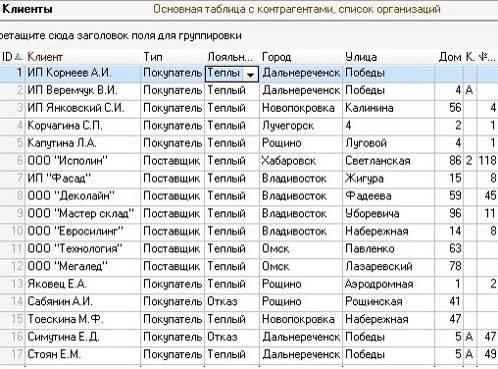Select client Тоескина М.Ф.
The image size is (498, 369).
[x=65, y=319]
